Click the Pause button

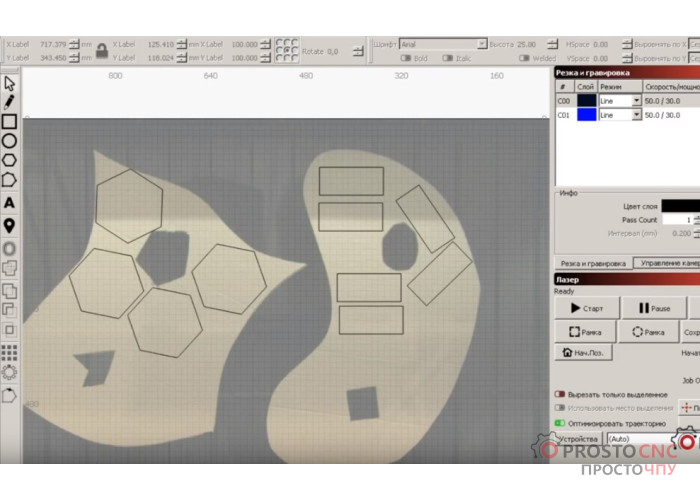tap(655, 309)
